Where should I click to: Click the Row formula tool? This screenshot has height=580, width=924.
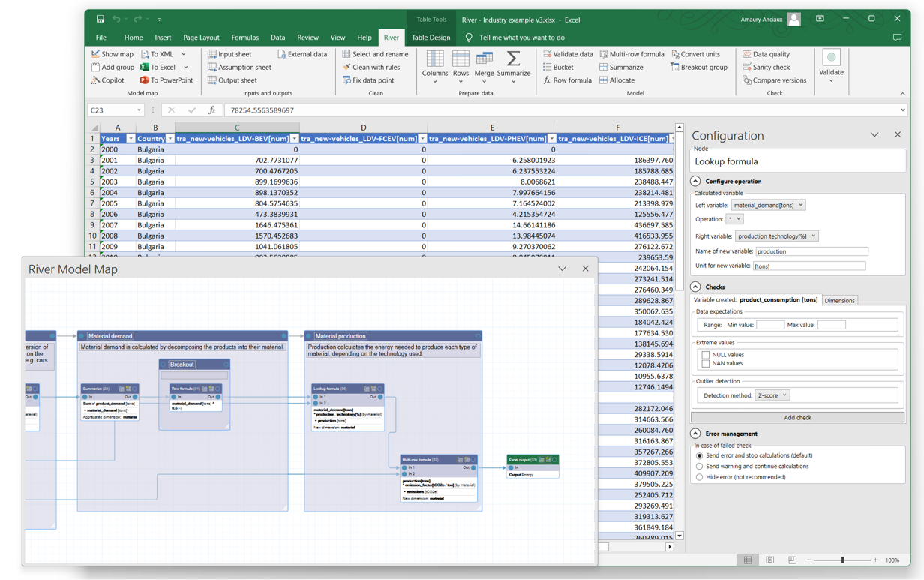(566, 80)
